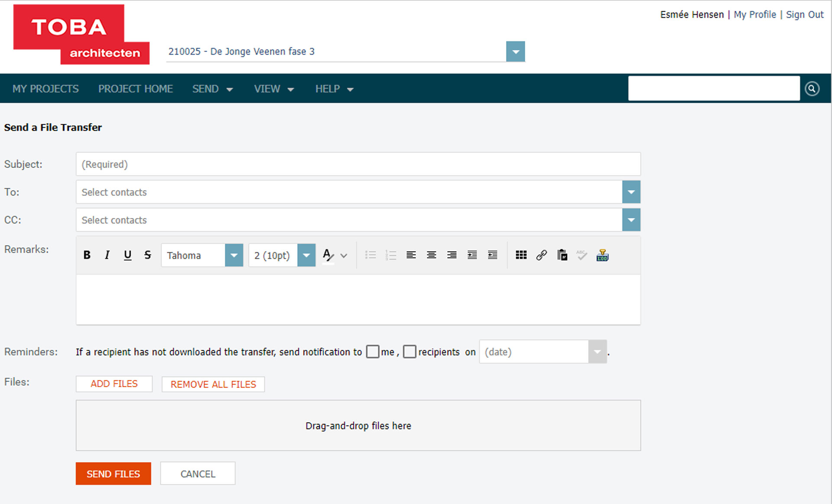Apply bold formatting in Remarks editor
This screenshot has height=504, width=832.
pyautogui.click(x=87, y=255)
